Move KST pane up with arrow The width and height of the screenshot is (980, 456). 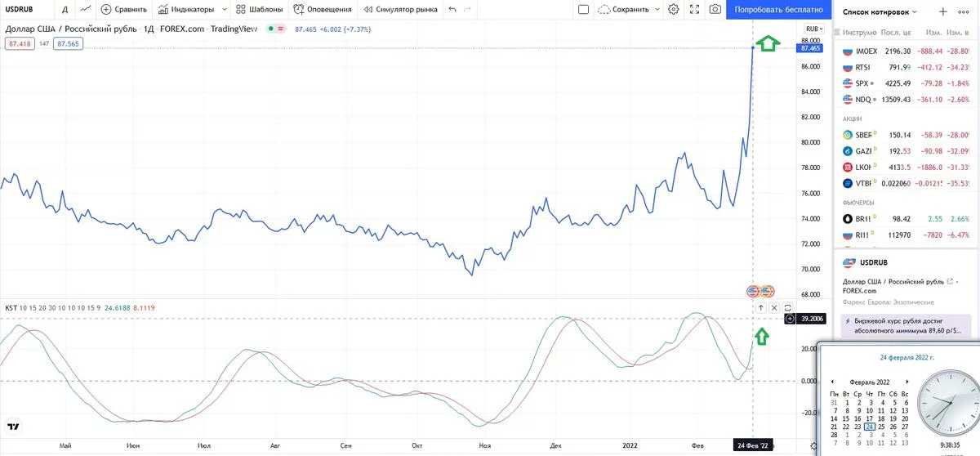tap(760, 307)
